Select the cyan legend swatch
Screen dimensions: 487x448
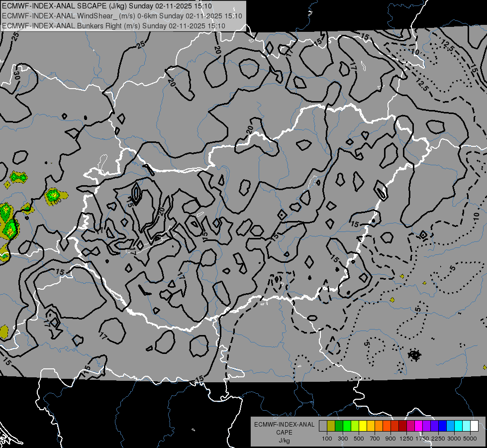459,426
